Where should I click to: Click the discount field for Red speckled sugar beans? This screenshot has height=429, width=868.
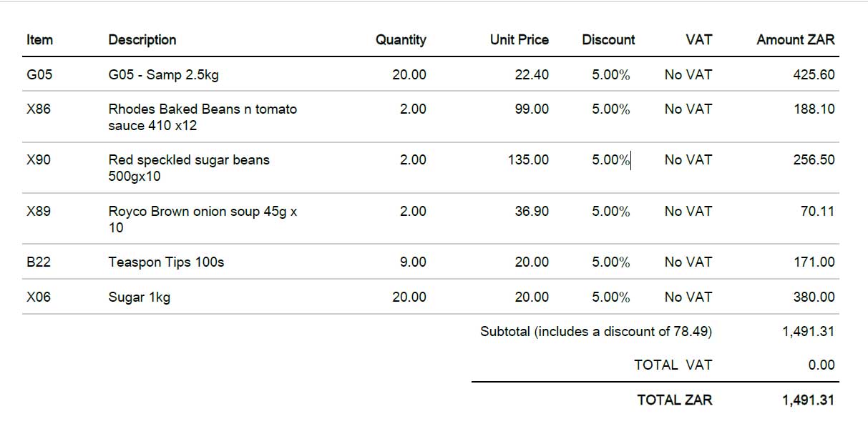pyautogui.click(x=610, y=160)
